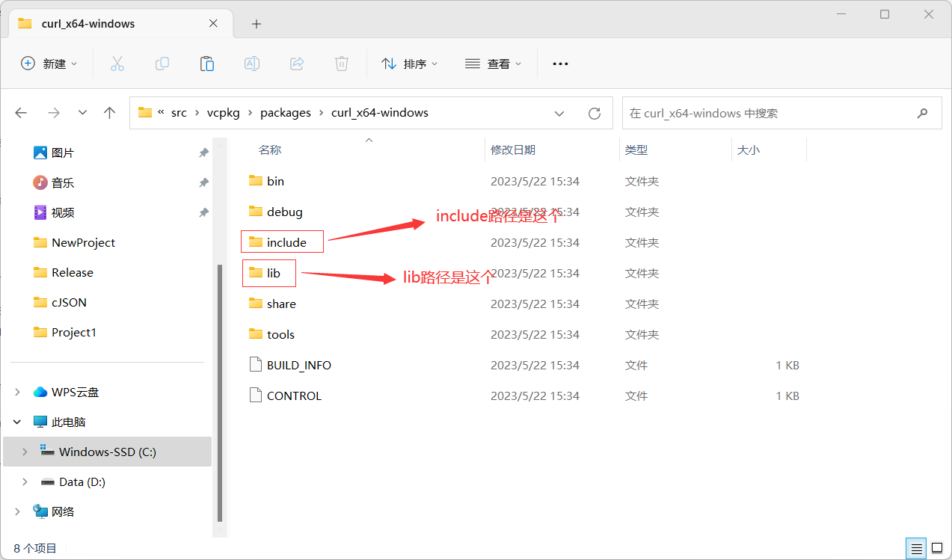The height and width of the screenshot is (560, 952).
Task: Open a new tab with the plus icon
Action: click(x=257, y=24)
